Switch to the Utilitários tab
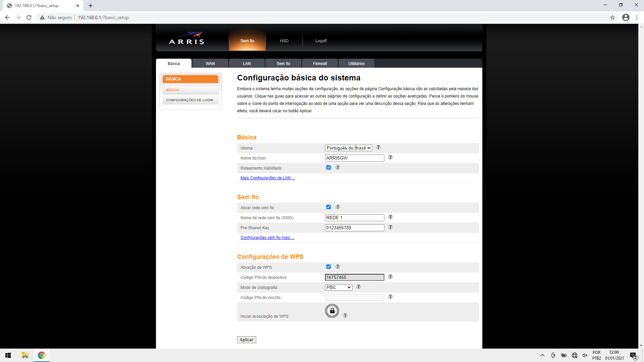The height and width of the screenshot is (362, 644). (x=357, y=63)
